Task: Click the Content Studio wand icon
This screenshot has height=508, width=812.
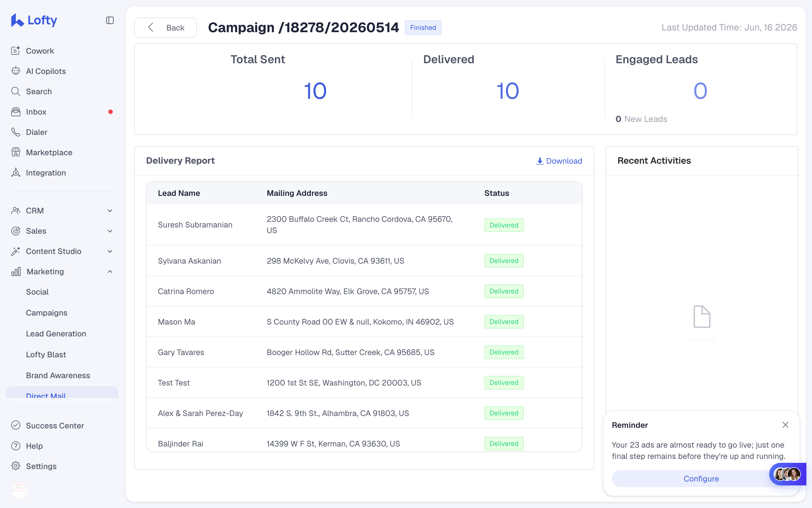Action: (x=16, y=251)
